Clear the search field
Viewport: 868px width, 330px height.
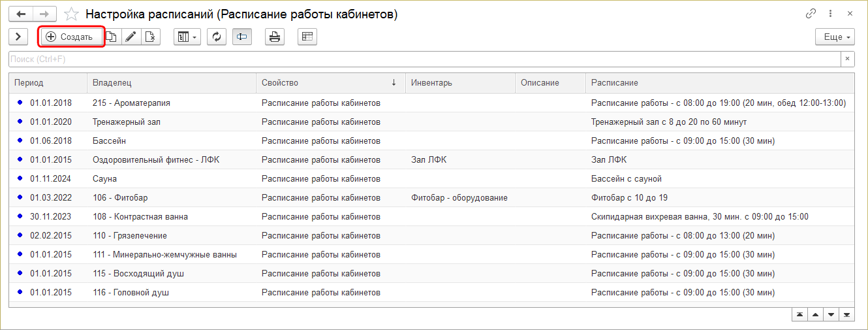(x=847, y=59)
